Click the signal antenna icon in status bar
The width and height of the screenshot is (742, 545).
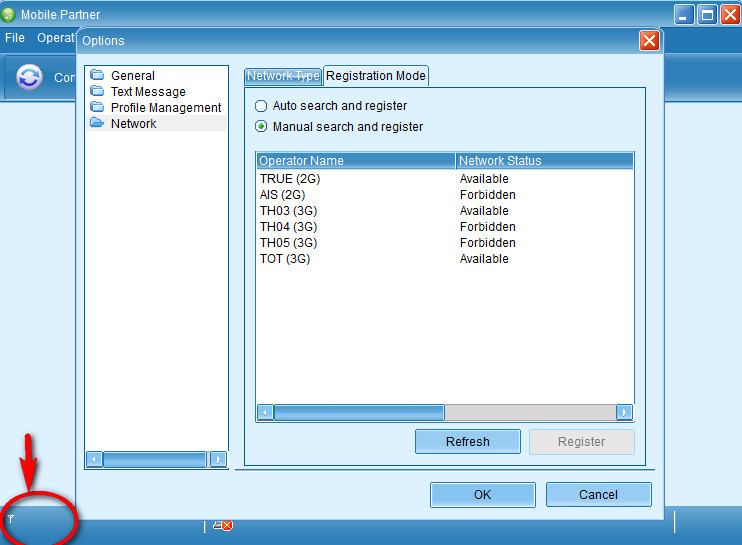coord(10,519)
